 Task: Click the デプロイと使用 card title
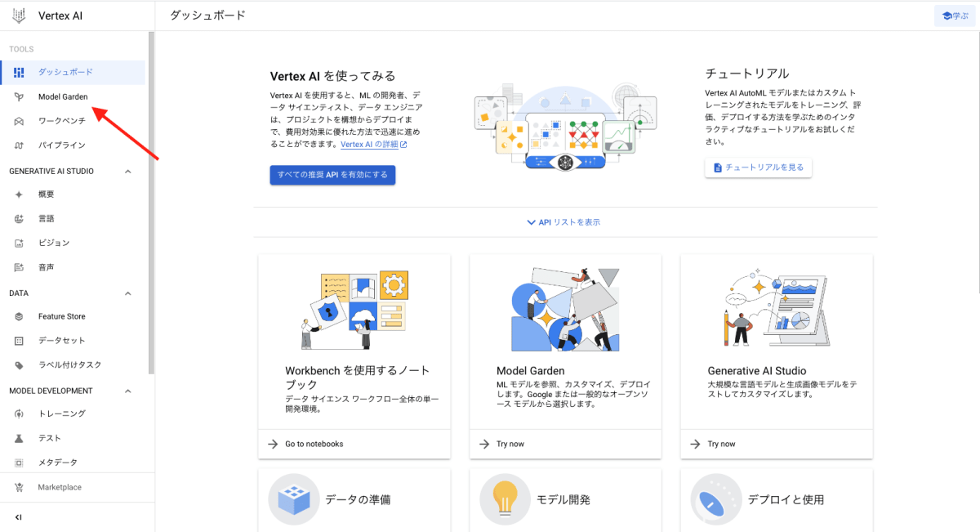tap(786, 499)
